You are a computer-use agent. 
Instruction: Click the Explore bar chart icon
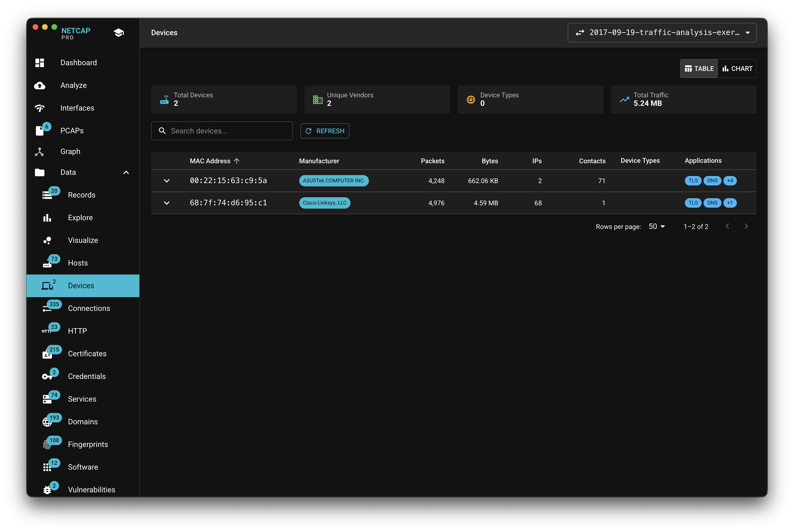tap(47, 218)
